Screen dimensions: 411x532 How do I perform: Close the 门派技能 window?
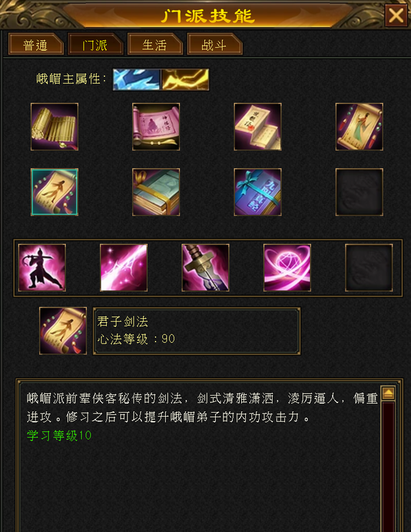396,15
